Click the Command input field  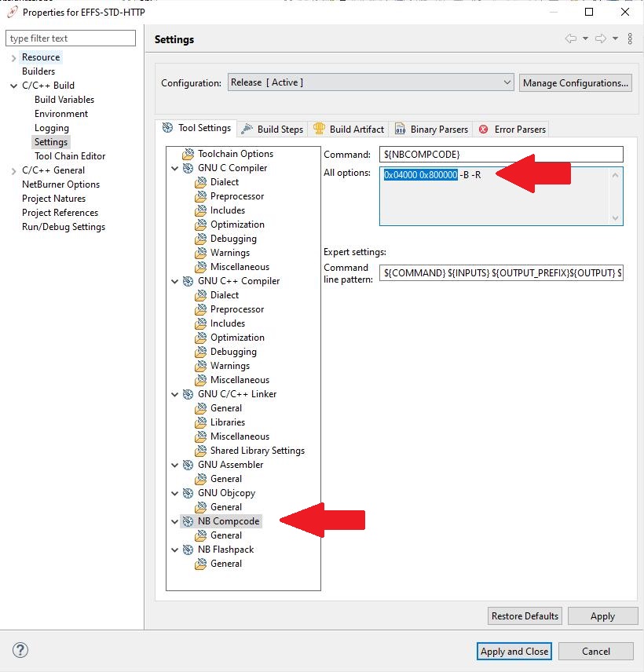tap(500, 154)
